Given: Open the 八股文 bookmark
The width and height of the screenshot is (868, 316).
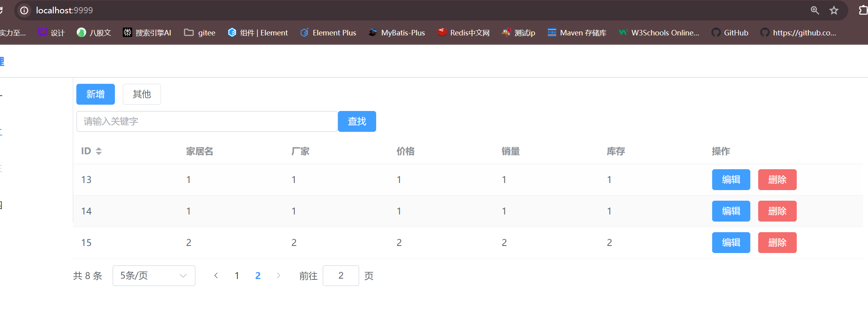Looking at the screenshot, I should 94,33.
